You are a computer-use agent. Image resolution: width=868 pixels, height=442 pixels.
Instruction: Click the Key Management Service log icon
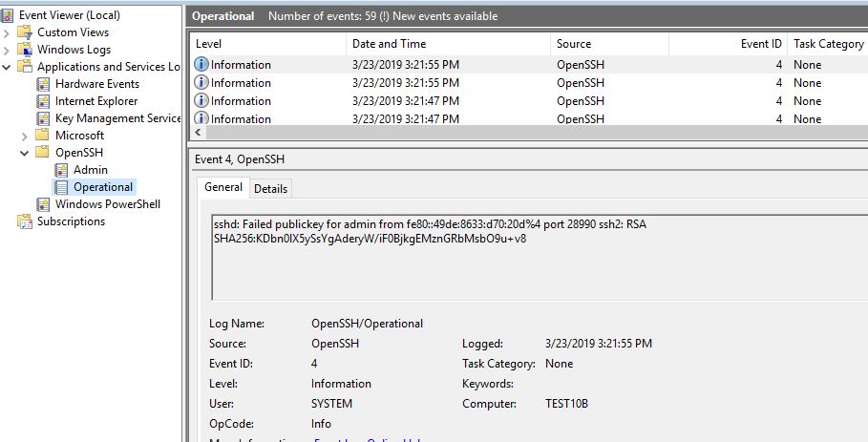(x=43, y=118)
